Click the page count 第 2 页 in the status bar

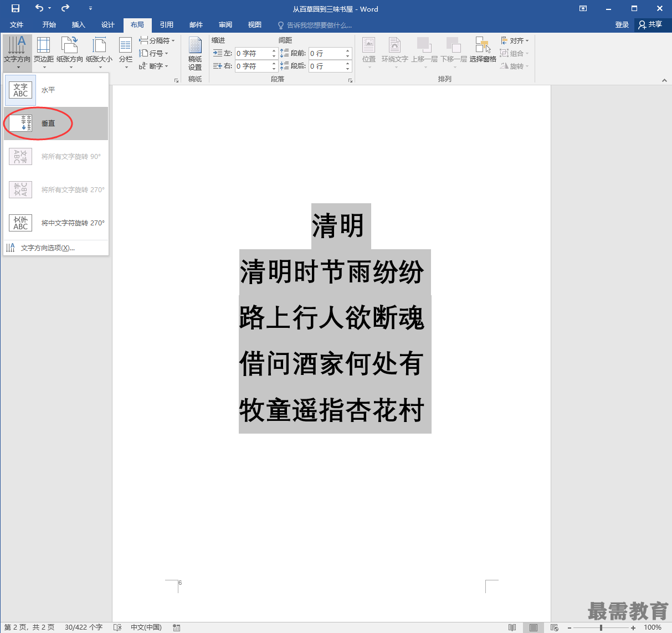pyautogui.click(x=29, y=627)
